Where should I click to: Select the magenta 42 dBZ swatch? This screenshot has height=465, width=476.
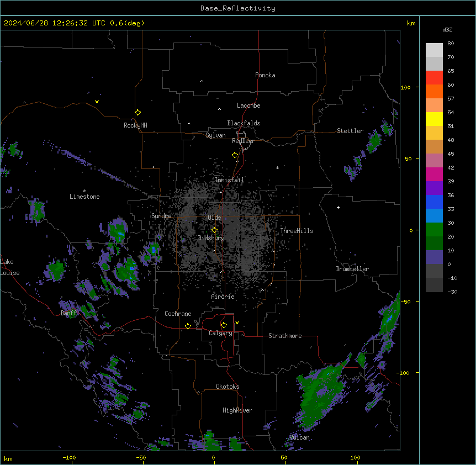tap(434, 174)
